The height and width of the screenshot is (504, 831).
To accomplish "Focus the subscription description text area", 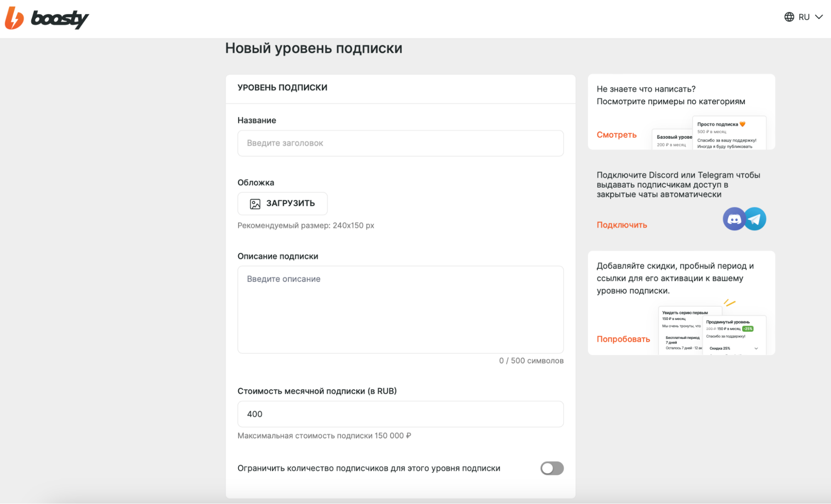I will pos(400,310).
